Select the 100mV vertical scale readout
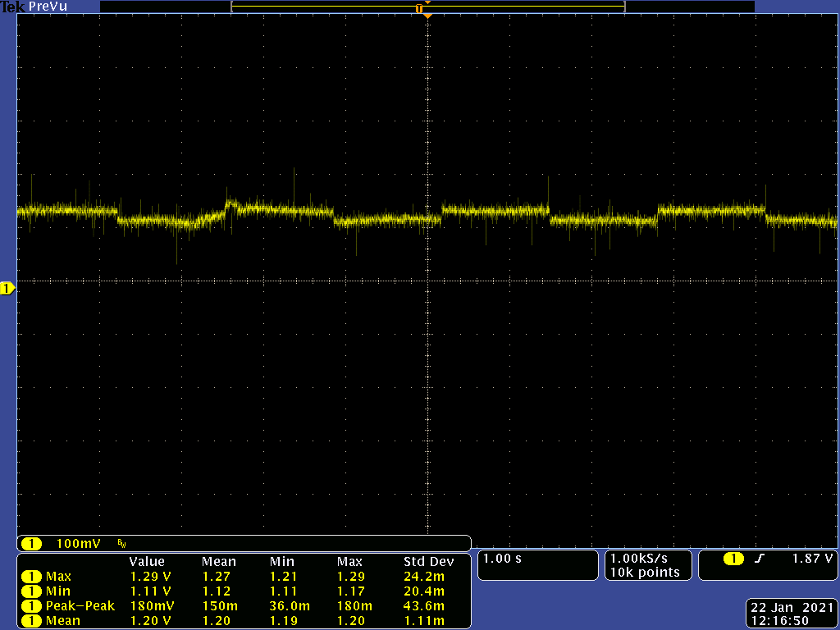840x630 pixels. click(78, 544)
